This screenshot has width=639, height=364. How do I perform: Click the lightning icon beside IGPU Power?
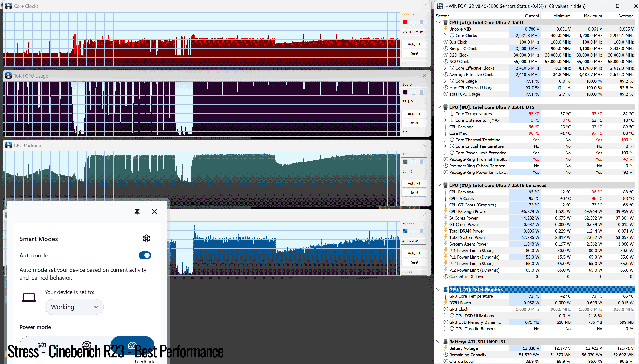pos(445,302)
